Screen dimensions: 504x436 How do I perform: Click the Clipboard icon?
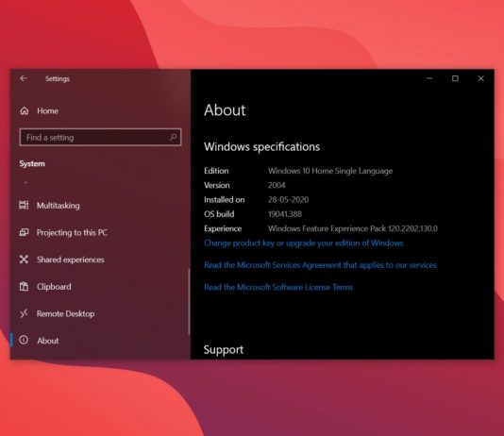pos(24,286)
